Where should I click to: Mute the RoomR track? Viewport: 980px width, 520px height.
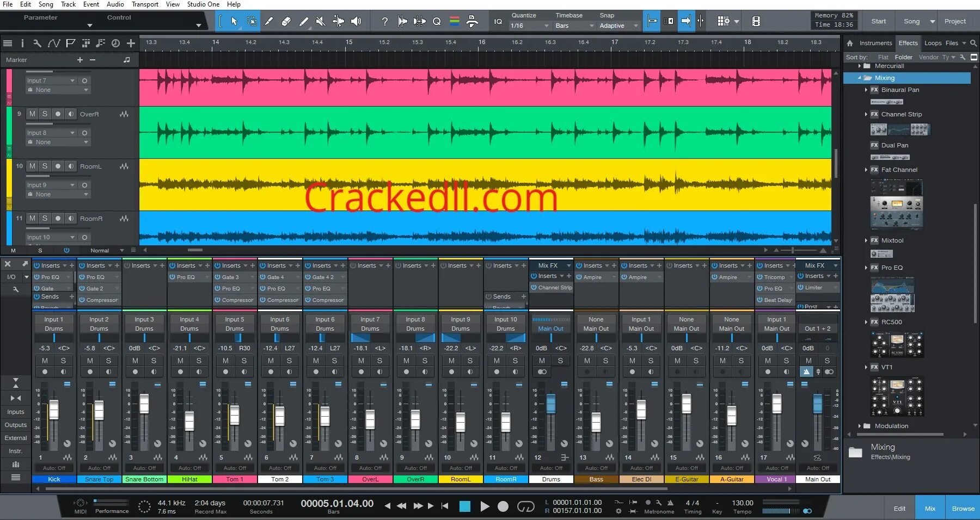coord(32,218)
